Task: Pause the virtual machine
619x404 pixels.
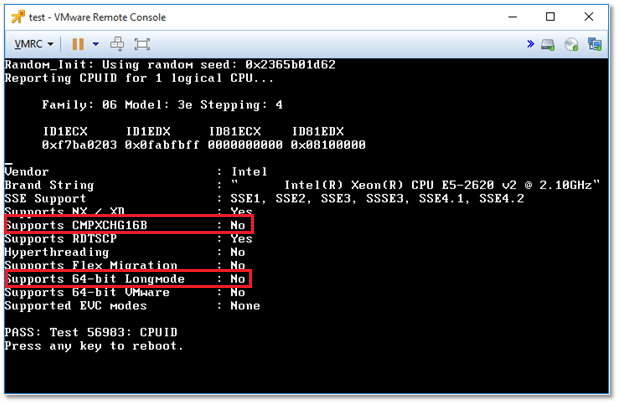Action: 78,44
